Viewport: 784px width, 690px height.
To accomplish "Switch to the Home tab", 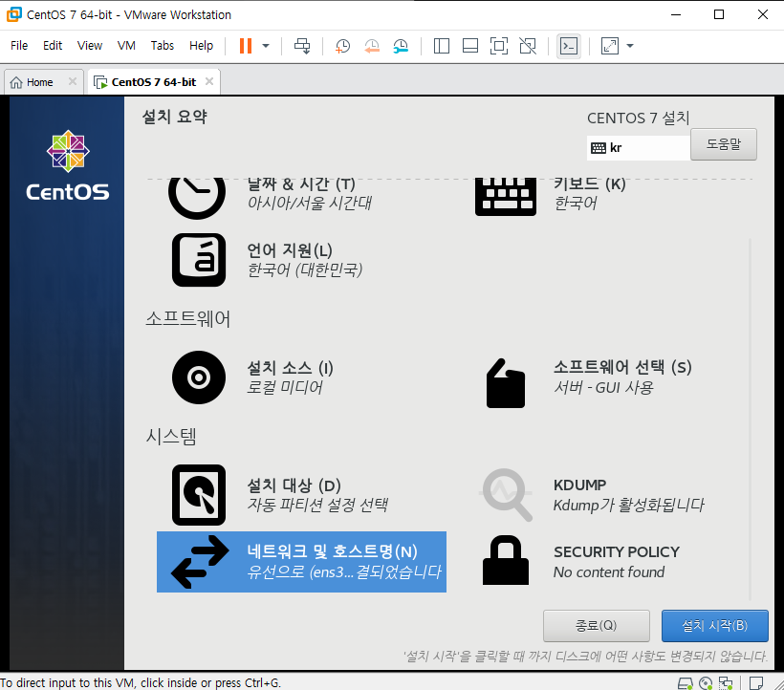I will click(x=39, y=82).
